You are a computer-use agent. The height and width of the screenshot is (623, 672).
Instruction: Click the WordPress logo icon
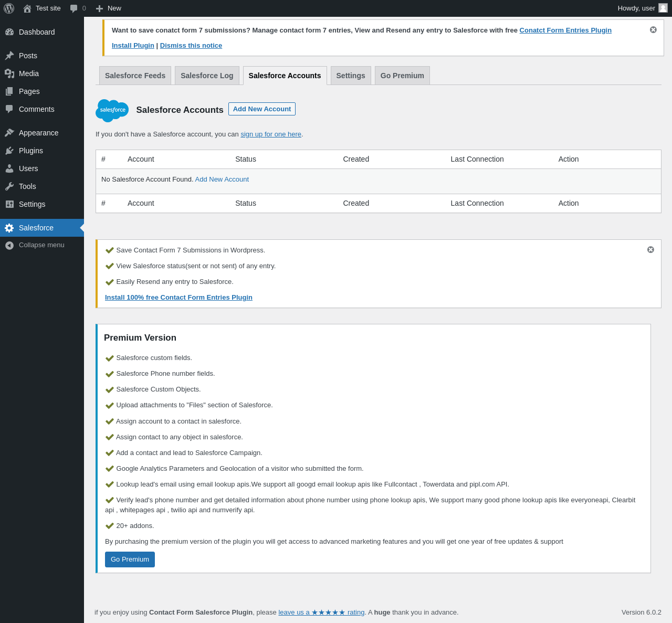tap(9, 8)
